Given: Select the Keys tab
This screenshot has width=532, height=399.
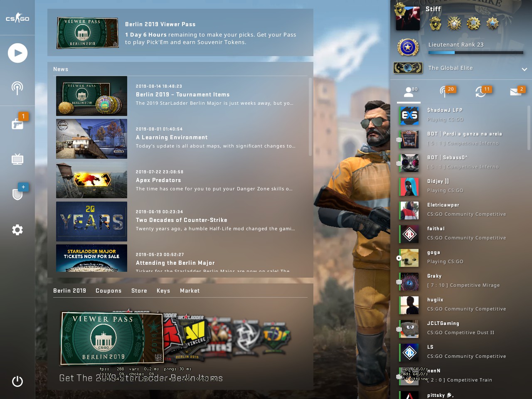Looking at the screenshot, I should pyautogui.click(x=163, y=291).
